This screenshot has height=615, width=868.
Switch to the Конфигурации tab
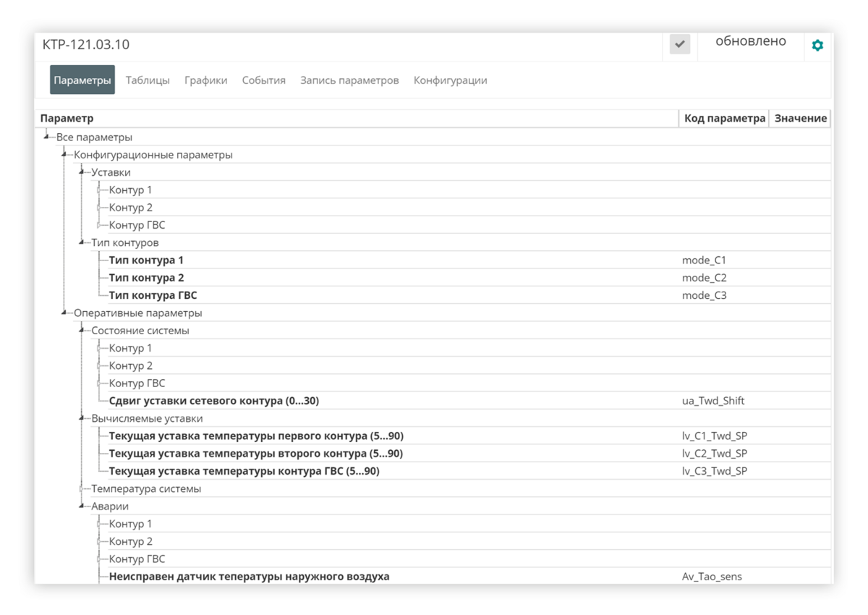[x=450, y=80]
